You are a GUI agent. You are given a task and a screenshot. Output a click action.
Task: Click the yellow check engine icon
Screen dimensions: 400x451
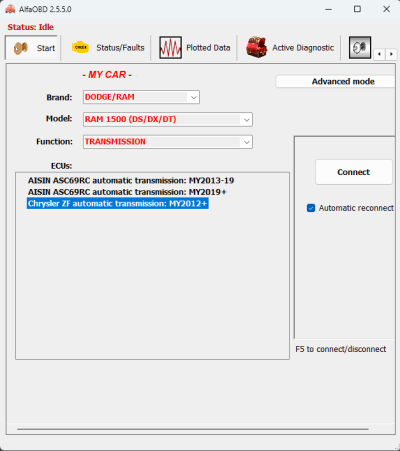(x=80, y=47)
